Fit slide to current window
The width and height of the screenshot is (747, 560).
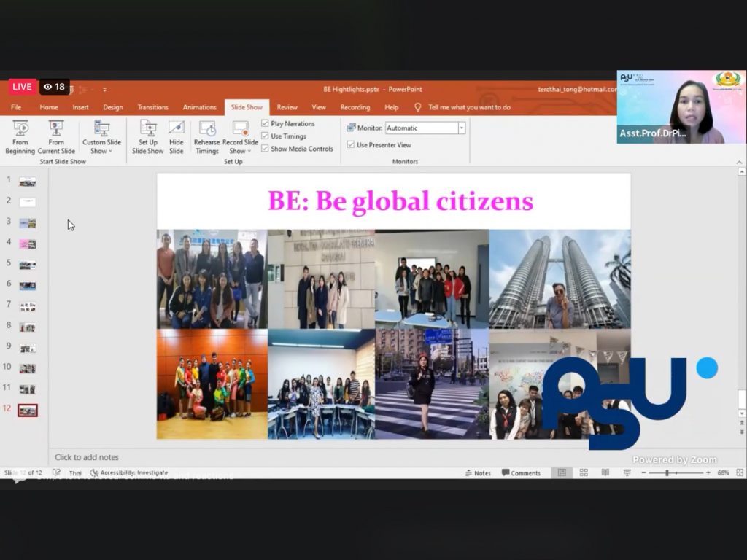[738, 472]
